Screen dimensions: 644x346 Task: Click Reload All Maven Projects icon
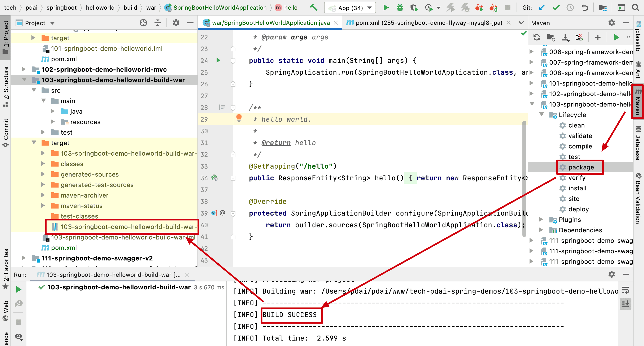pyautogui.click(x=536, y=38)
